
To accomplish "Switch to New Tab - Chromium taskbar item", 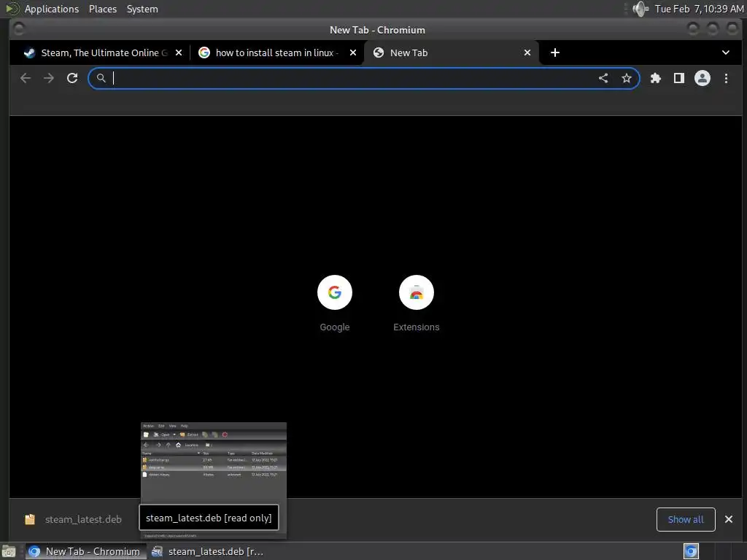I will 85,551.
